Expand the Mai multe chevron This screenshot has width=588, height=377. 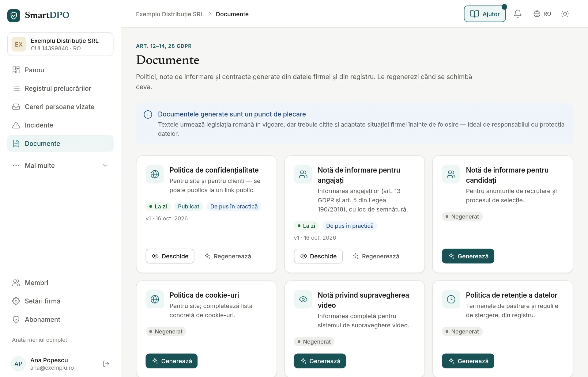(105, 166)
